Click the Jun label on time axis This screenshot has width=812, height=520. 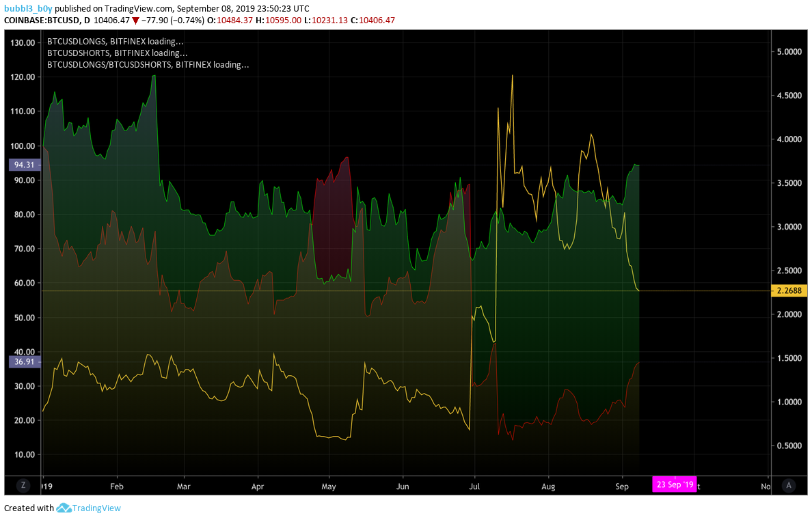(x=403, y=487)
